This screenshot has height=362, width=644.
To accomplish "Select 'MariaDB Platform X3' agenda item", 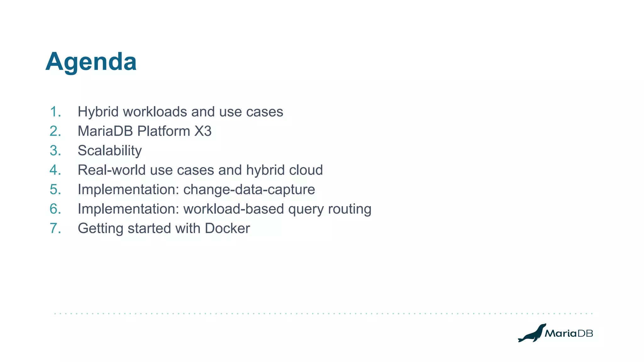I will coord(144,131).
